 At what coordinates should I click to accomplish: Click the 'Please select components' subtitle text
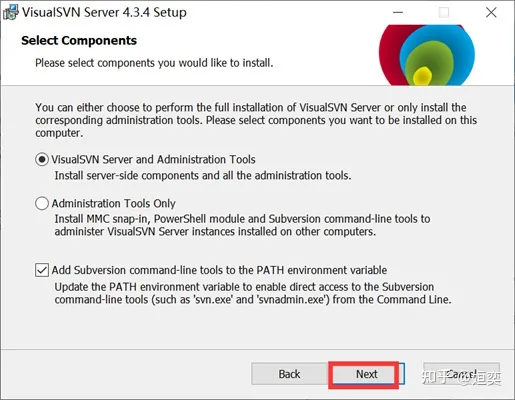154,63
